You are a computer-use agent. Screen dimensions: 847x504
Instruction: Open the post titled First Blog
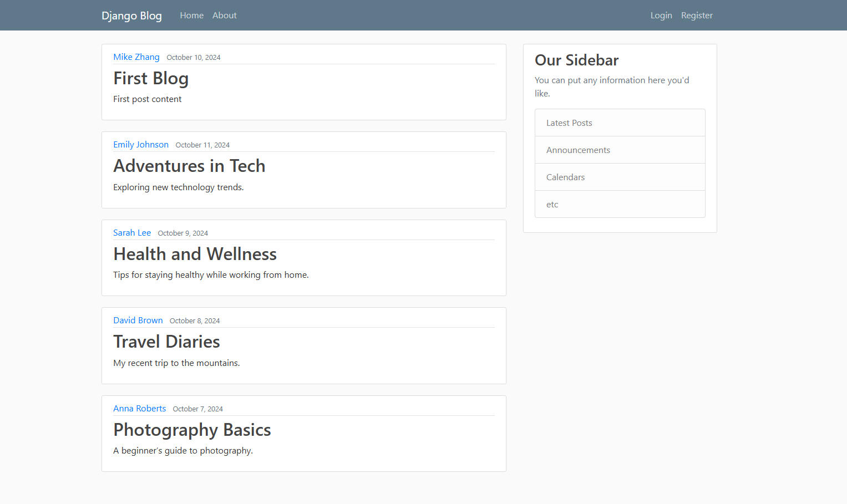point(151,78)
